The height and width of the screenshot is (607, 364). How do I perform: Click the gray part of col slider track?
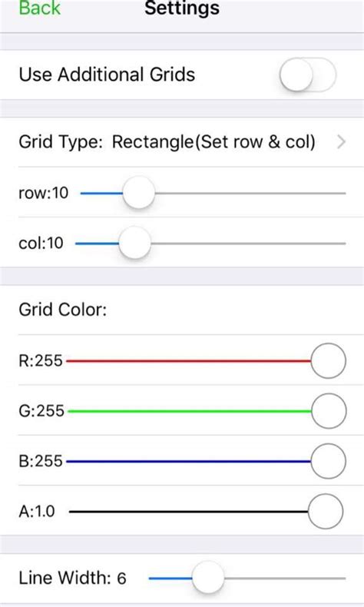248,244
